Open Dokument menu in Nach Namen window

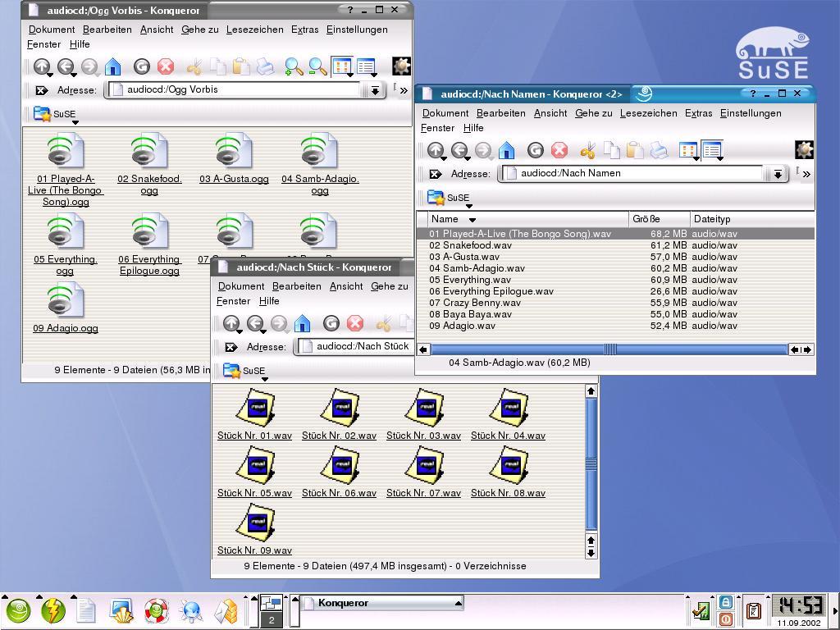(445, 113)
